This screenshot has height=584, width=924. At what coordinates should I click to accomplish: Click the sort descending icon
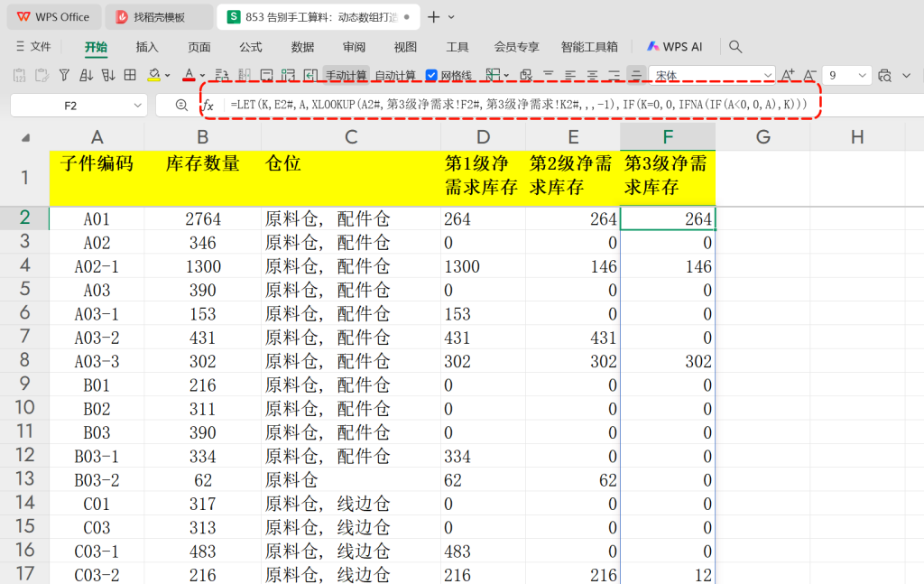(108, 75)
